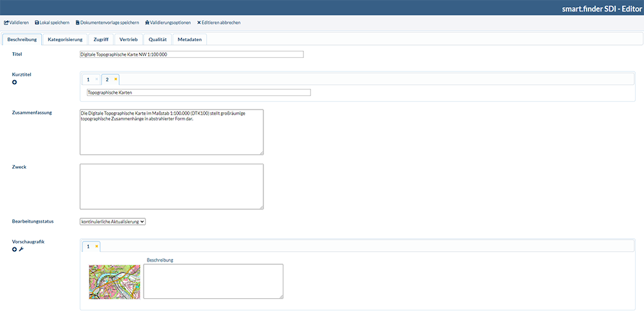Click the topographic map preview thumbnail
Screen dimensions: 644x313
click(115, 281)
